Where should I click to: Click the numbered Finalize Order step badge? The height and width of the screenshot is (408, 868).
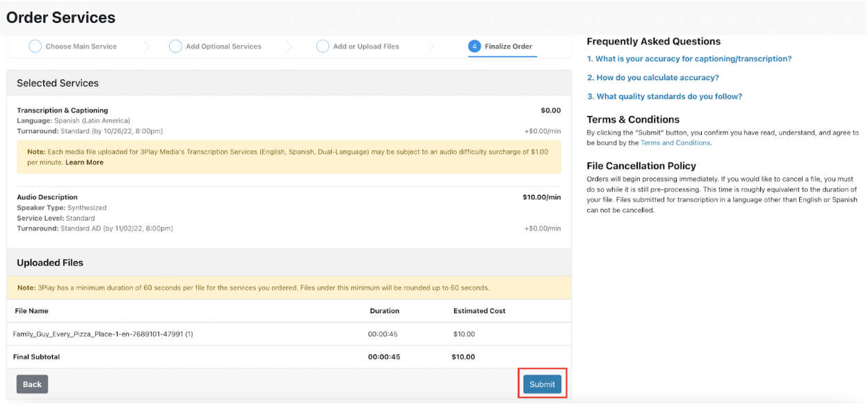coord(474,45)
